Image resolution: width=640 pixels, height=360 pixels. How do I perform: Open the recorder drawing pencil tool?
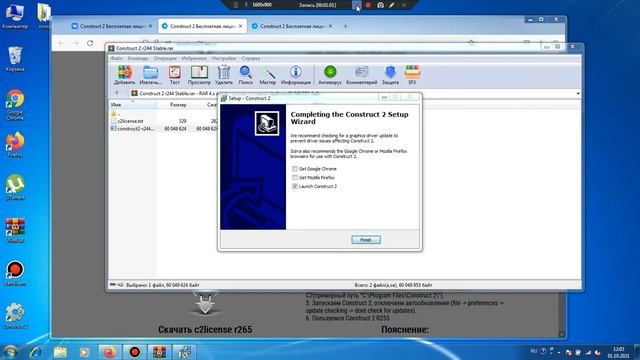coord(391,5)
